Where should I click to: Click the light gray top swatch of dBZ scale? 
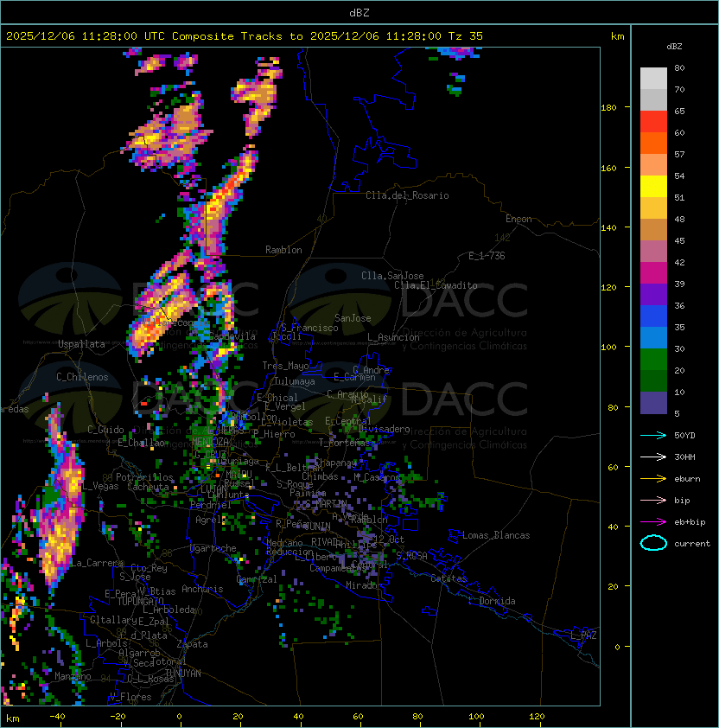653,79
